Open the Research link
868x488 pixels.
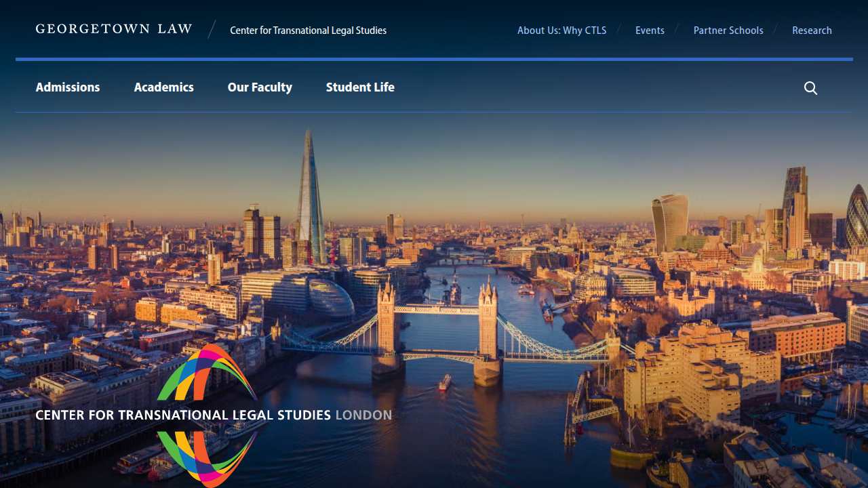812,30
